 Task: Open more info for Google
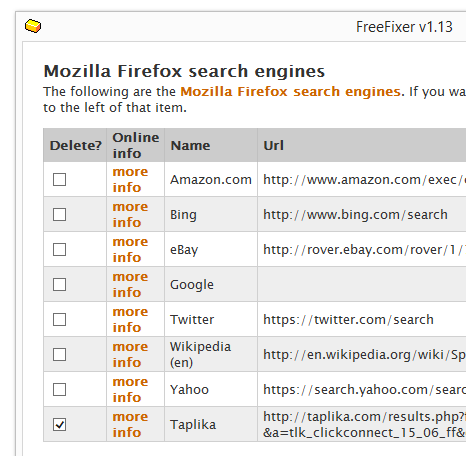130,284
